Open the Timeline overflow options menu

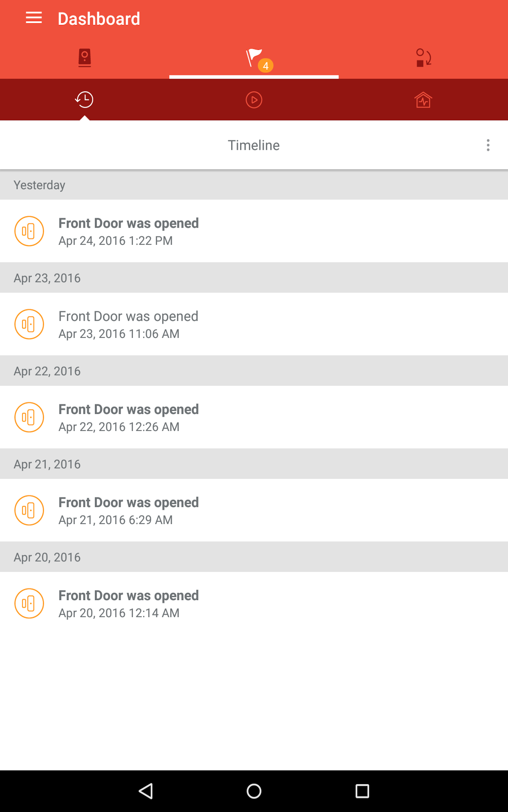click(488, 145)
